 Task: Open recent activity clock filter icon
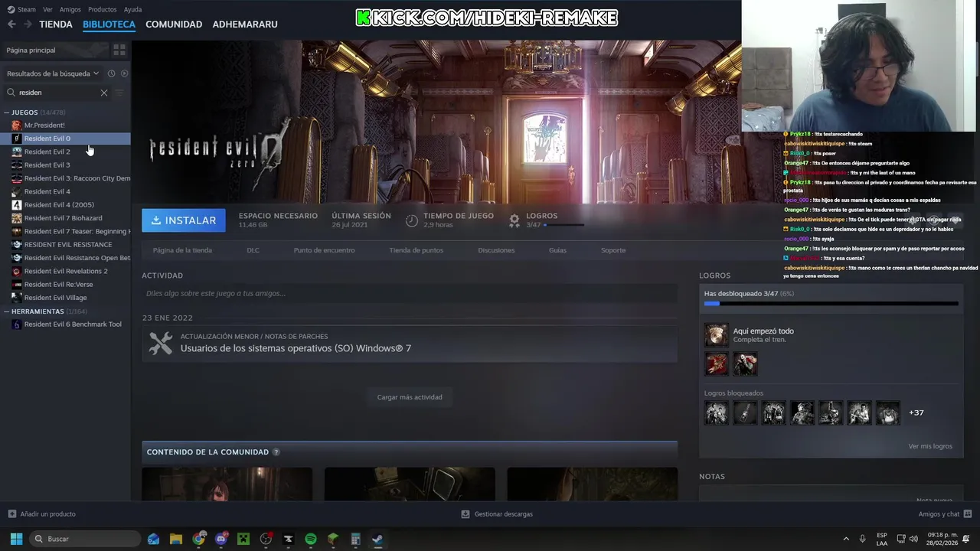point(111,73)
